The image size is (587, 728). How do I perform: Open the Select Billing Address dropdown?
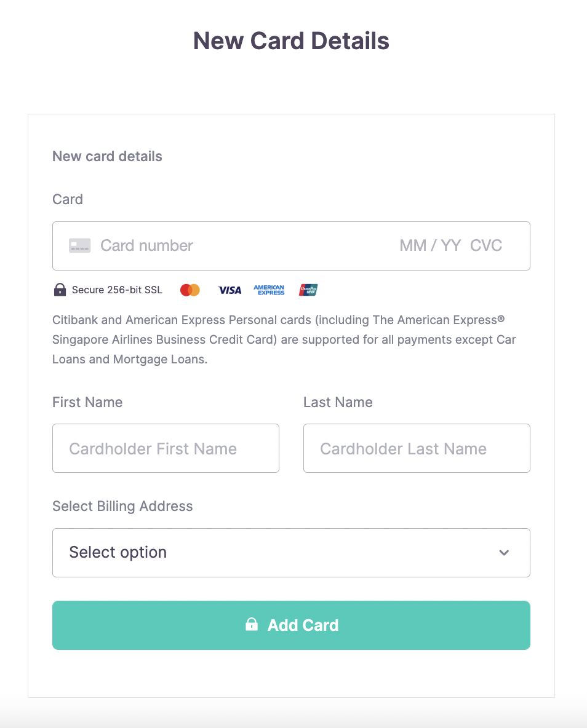pyautogui.click(x=292, y=553)
